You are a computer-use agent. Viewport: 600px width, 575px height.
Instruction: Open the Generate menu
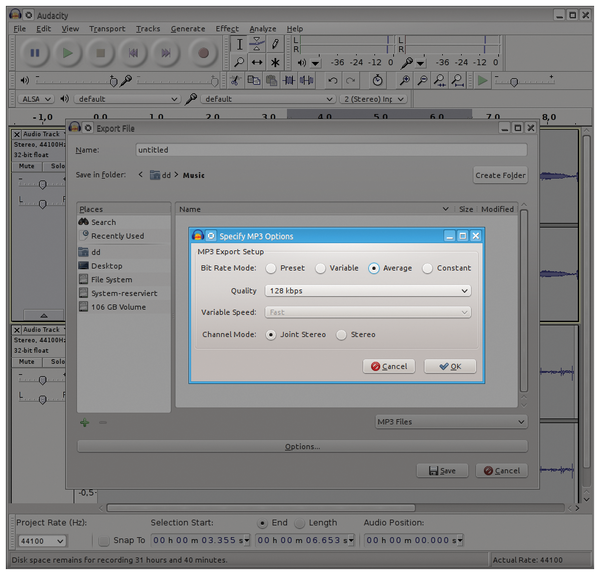click(x=188, y=29)
